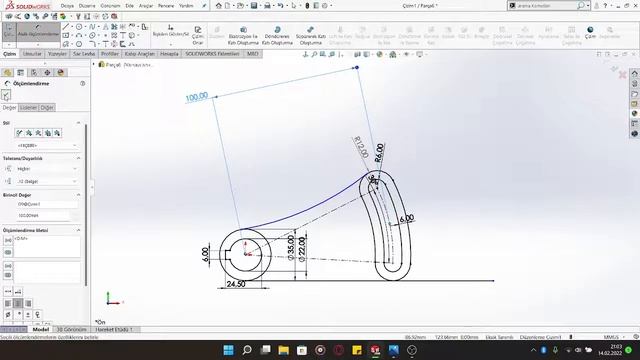
Task: Click Döndürerek Katı Oluşturma revolve feature
Action: coord(277,36)
